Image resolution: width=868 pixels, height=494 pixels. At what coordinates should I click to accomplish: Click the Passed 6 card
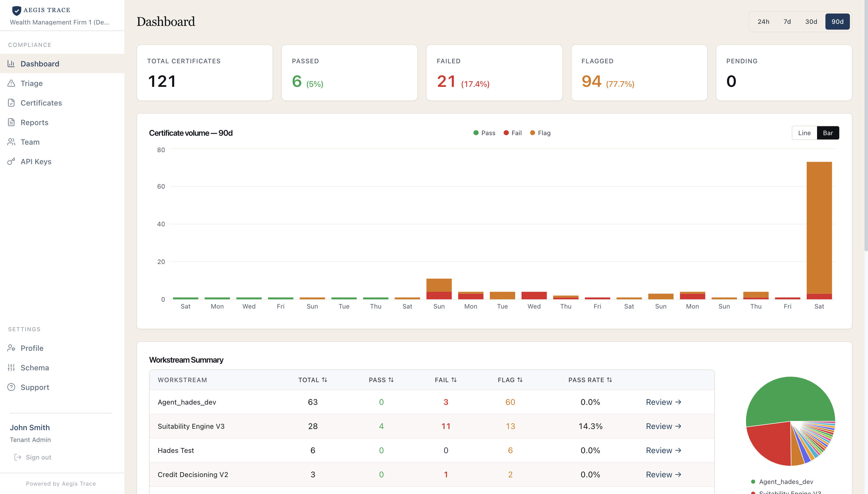click(349, 73)
